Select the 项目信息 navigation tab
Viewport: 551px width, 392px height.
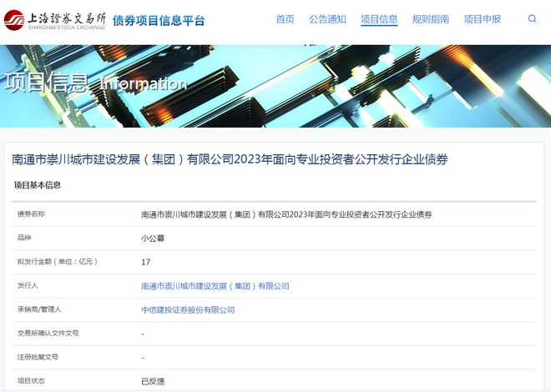[379, 19]
